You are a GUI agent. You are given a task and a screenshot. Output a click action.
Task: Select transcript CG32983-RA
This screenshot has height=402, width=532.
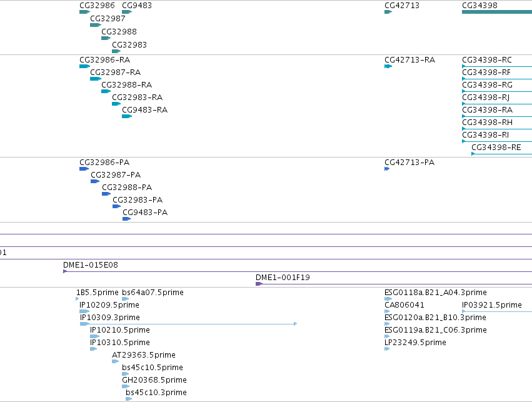[116, 104]
